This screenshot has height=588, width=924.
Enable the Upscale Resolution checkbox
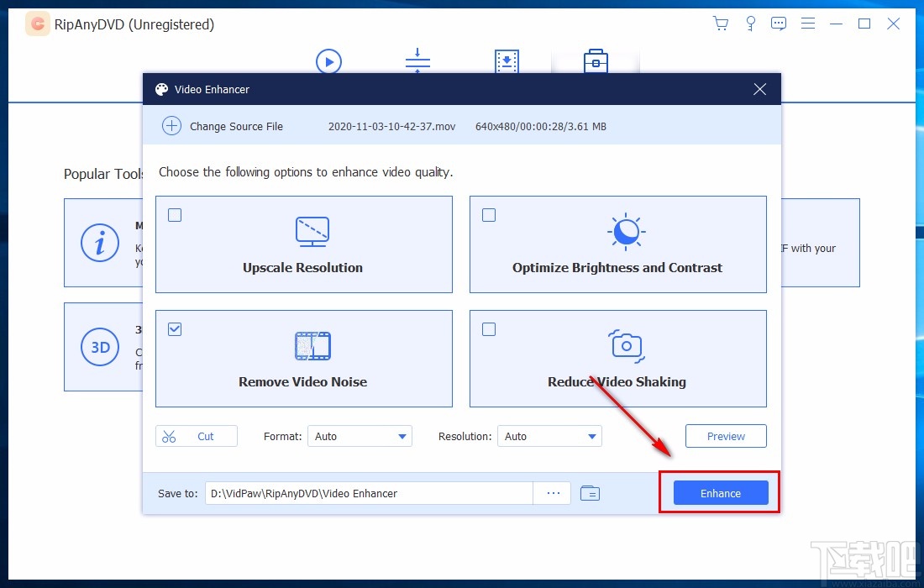point(175,215)
